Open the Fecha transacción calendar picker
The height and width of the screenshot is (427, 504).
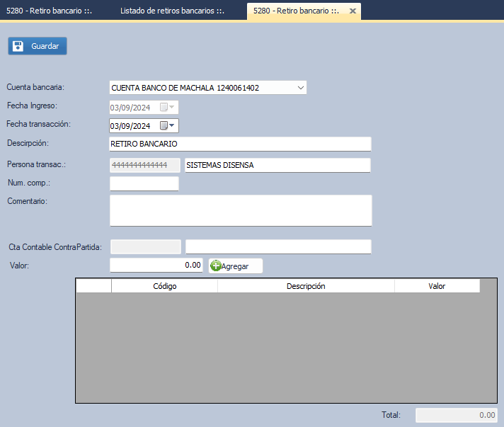point(168,126)
